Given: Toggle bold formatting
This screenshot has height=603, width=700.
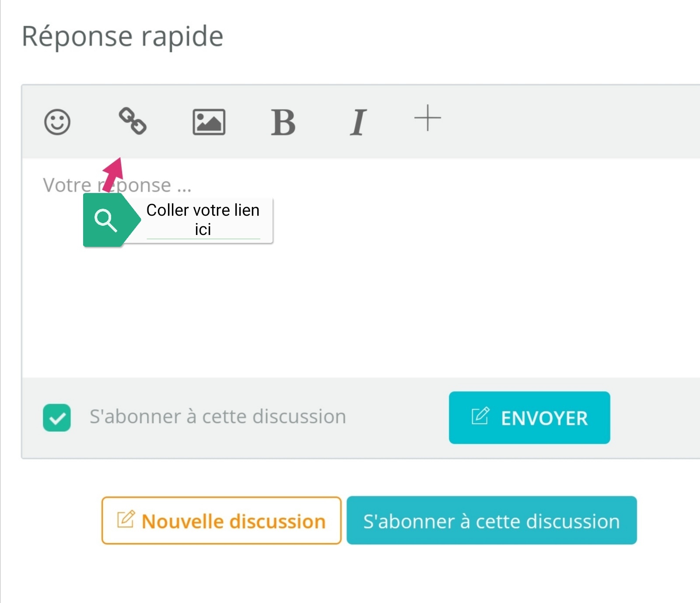Looking at the screenshot, I should [283, 122].
